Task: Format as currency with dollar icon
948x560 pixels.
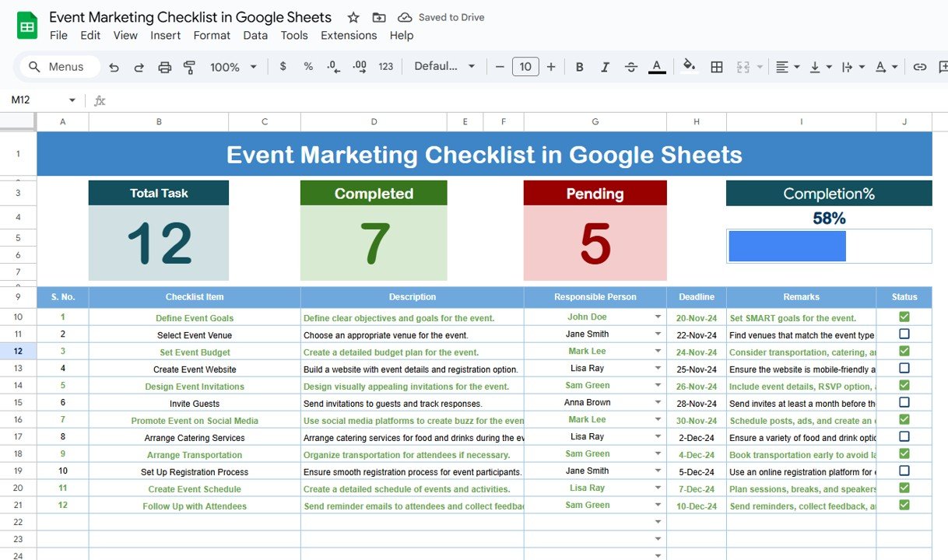Action: pos(283,67)
